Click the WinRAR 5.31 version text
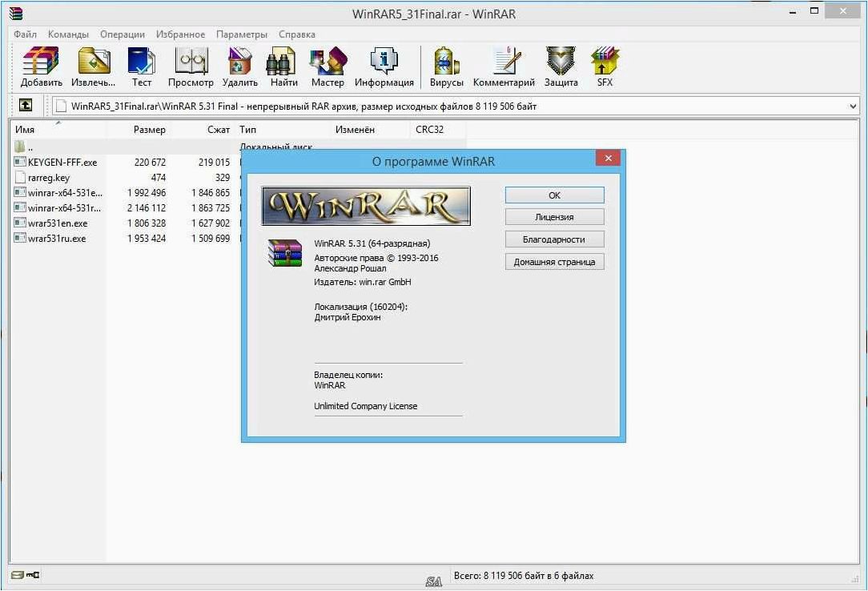This screenshot has height=591, width=868. (x=372, y=243)
